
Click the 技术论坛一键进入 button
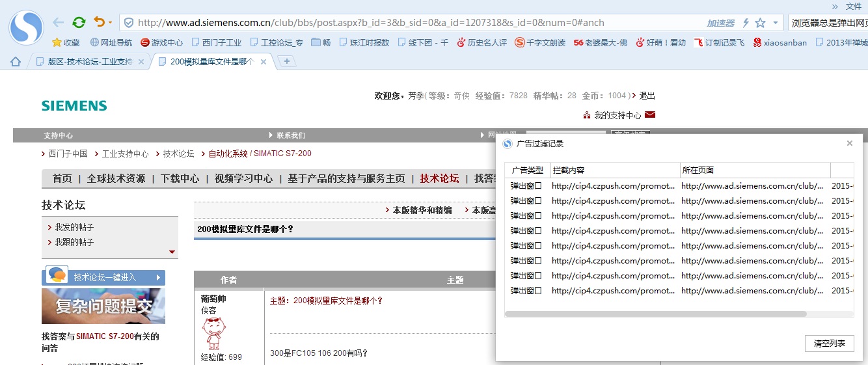point(103,277)
